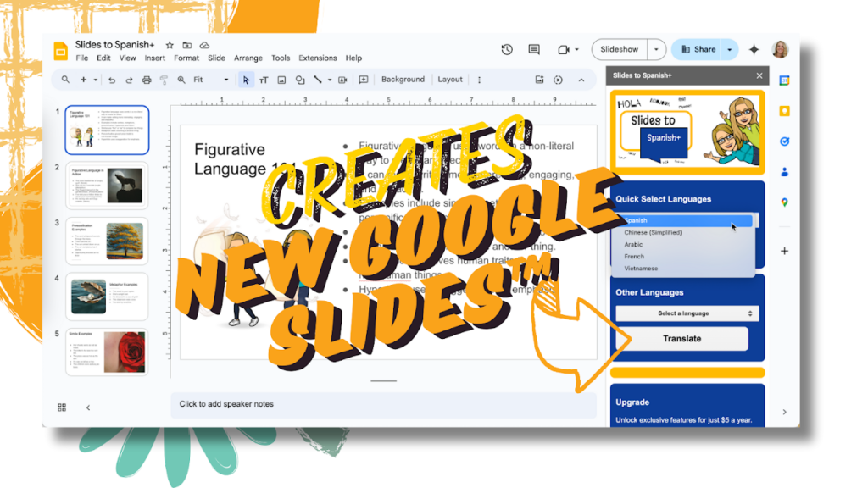
Task: Click the Background toolbar button
Action: pos(403,80)
